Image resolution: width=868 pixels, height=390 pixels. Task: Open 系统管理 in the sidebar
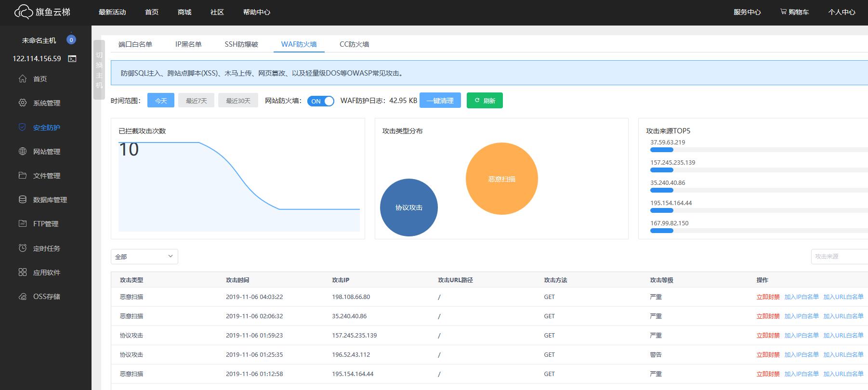coord(47,103)
